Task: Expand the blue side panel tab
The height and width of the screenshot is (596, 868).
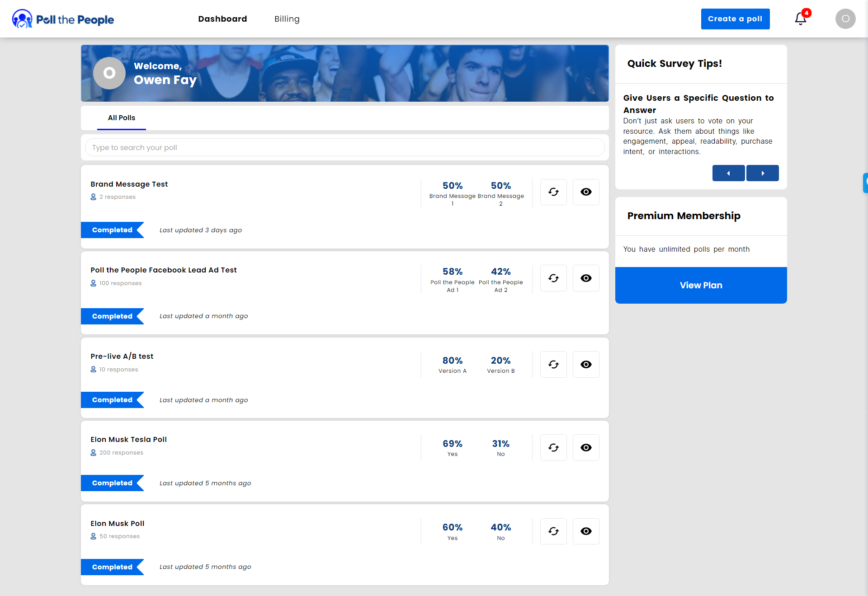Action: point(865,183)
